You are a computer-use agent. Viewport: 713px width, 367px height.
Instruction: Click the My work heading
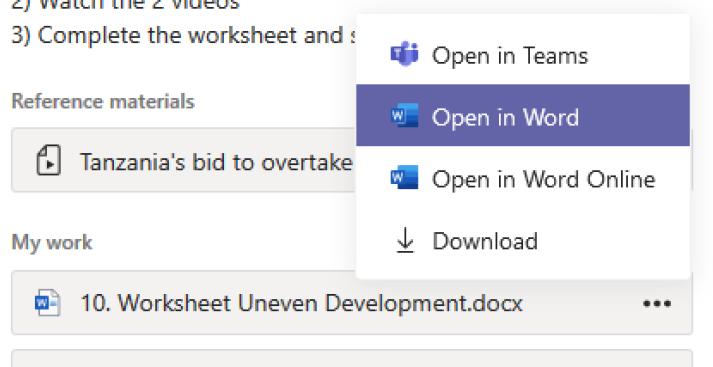(52, 242)
